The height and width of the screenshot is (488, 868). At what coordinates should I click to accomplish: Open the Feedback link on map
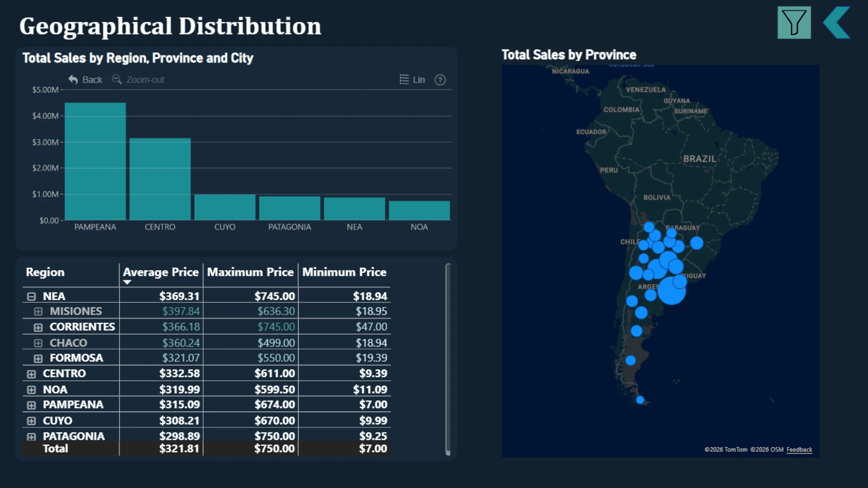799,450
